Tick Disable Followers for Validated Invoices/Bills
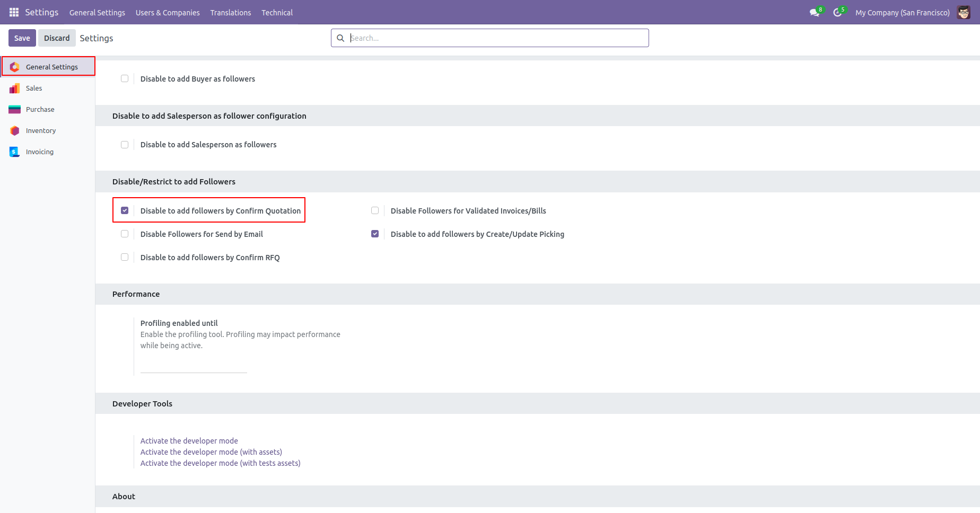The image size is (980, 513). pyautogui.click(x=375, y=210)
